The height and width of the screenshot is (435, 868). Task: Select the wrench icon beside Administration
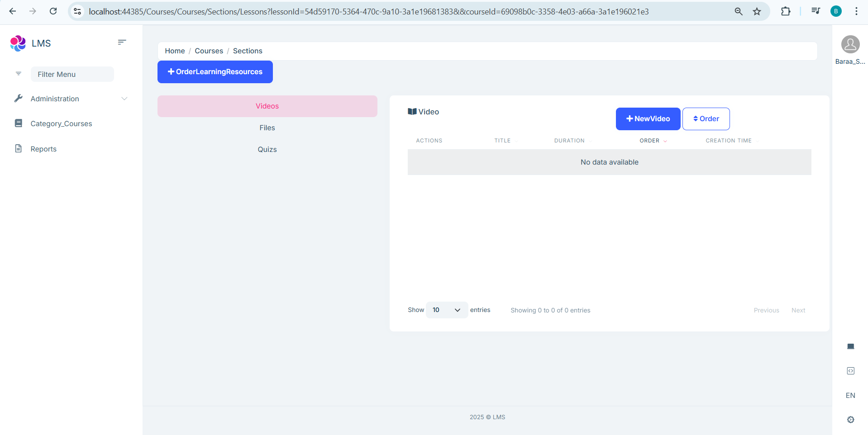click(x=18, y=98)
